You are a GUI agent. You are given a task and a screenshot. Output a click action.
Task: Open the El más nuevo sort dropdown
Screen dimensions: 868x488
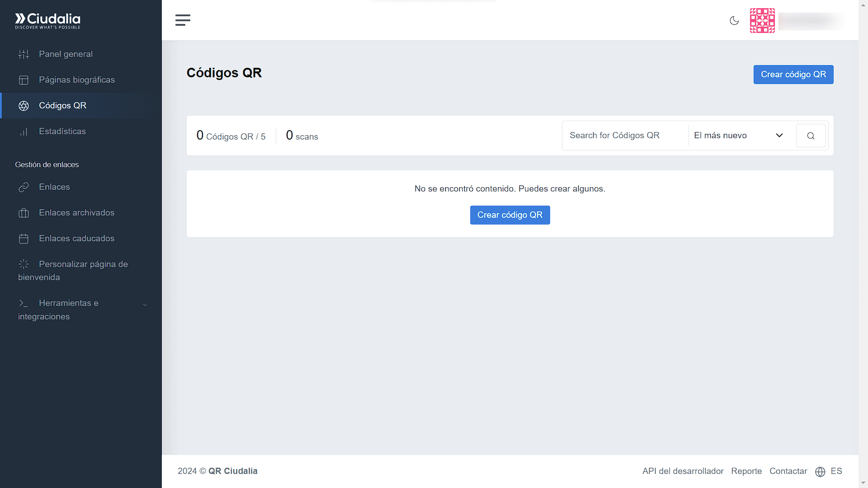pos(739,135)
